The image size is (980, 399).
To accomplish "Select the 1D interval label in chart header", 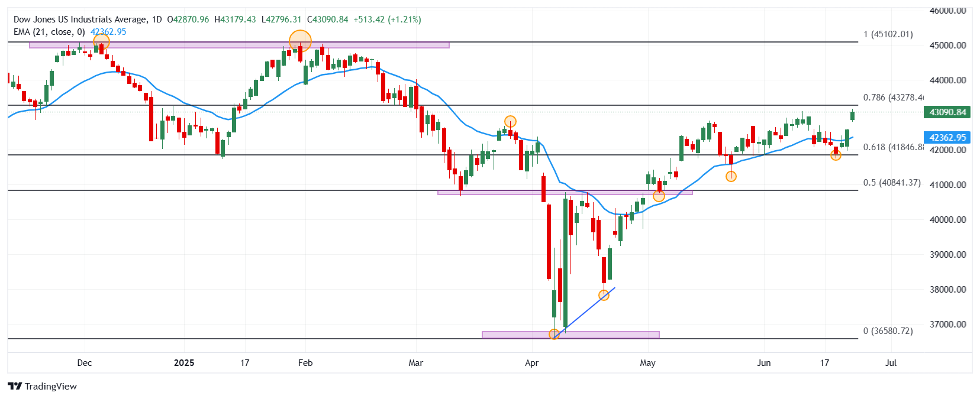I will (x=157, y=20).
